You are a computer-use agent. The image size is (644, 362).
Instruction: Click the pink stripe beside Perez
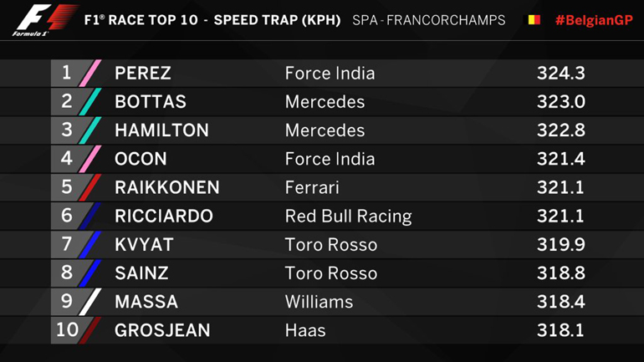tap(92, 73)
